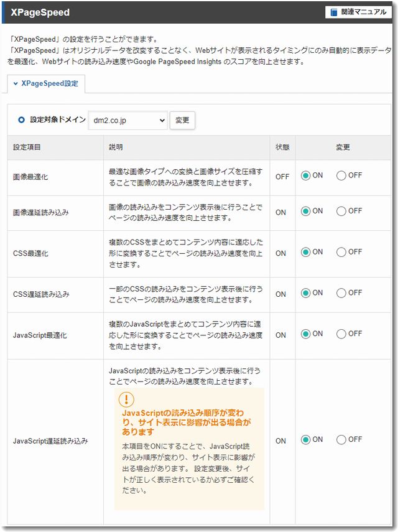The height and width of the screenshot is (532, 398).
Task: Click the OFF status of 画像最適化
Action: (282, 177)
